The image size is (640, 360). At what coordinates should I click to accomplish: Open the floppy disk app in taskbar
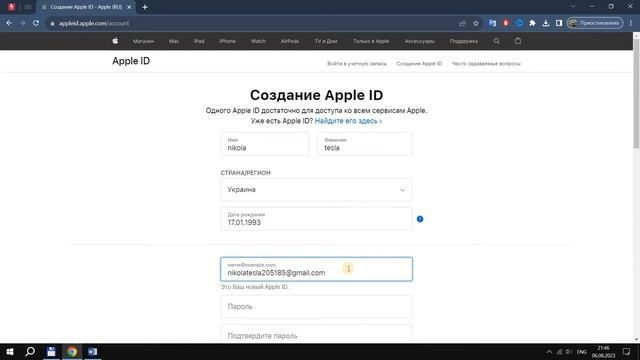pos(51,351)
